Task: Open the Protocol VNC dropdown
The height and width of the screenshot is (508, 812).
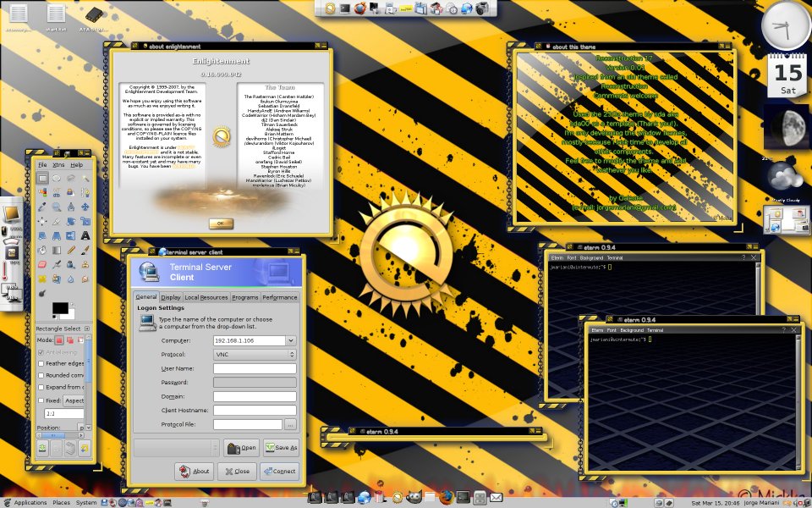Action: coord(255,355)
